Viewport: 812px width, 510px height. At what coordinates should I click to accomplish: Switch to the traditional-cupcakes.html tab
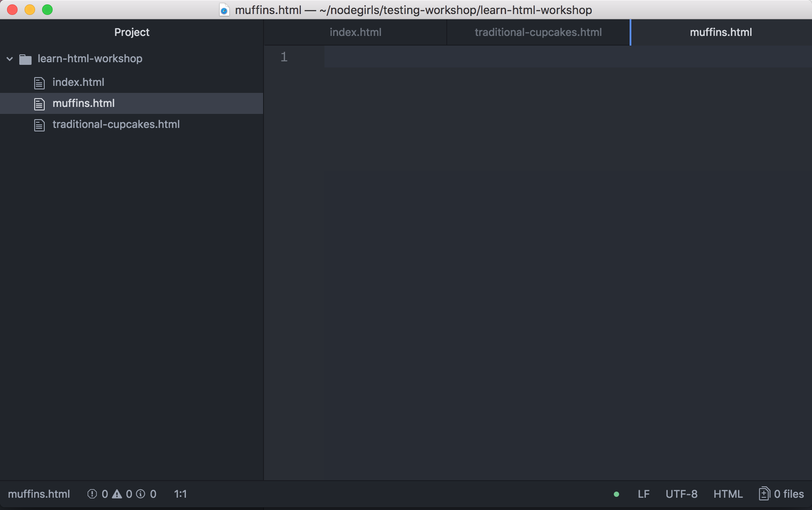[x=538, y=32]
